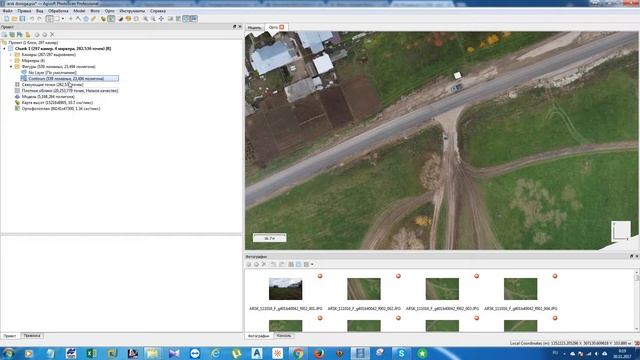Open Firefox from the taskbar
Image resolution: width=640 pixels, height=360 pixels.
click(319, 353)
